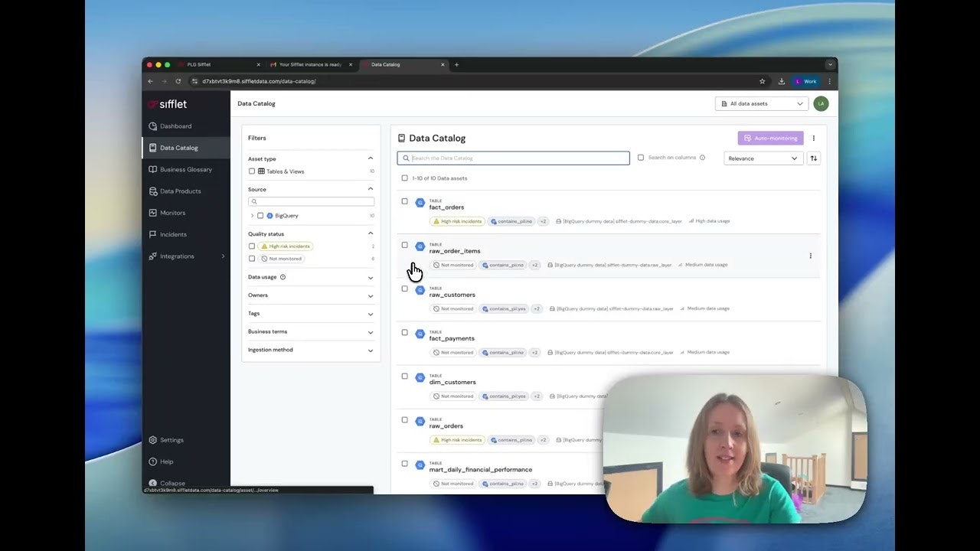Screen dimensions: 980x551
Task: Collapse the Quality status filter section
Action: coord(371,233)
